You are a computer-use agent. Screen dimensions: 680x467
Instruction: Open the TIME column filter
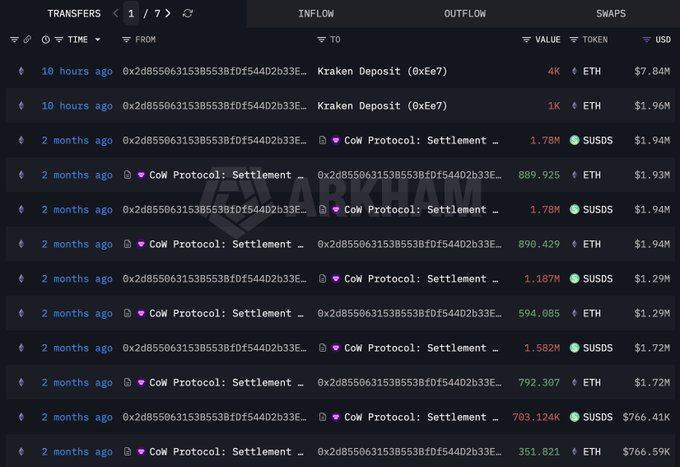(x=59, y=39)
